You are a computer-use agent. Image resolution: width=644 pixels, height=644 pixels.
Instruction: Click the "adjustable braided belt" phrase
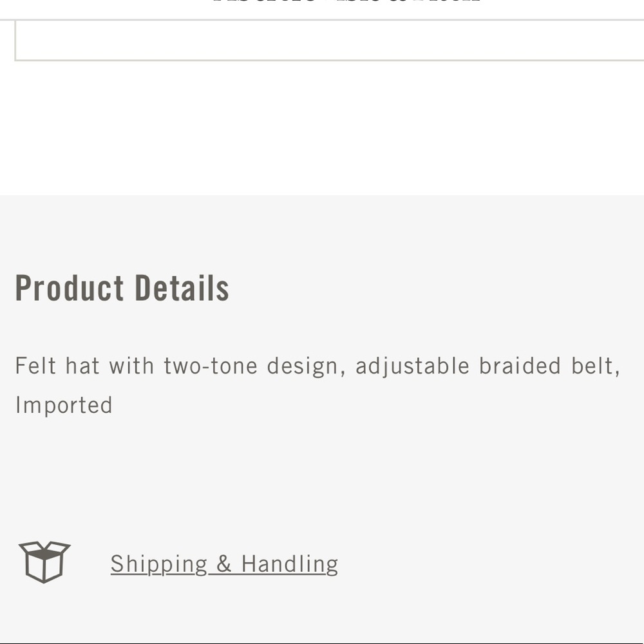[487, 366]
